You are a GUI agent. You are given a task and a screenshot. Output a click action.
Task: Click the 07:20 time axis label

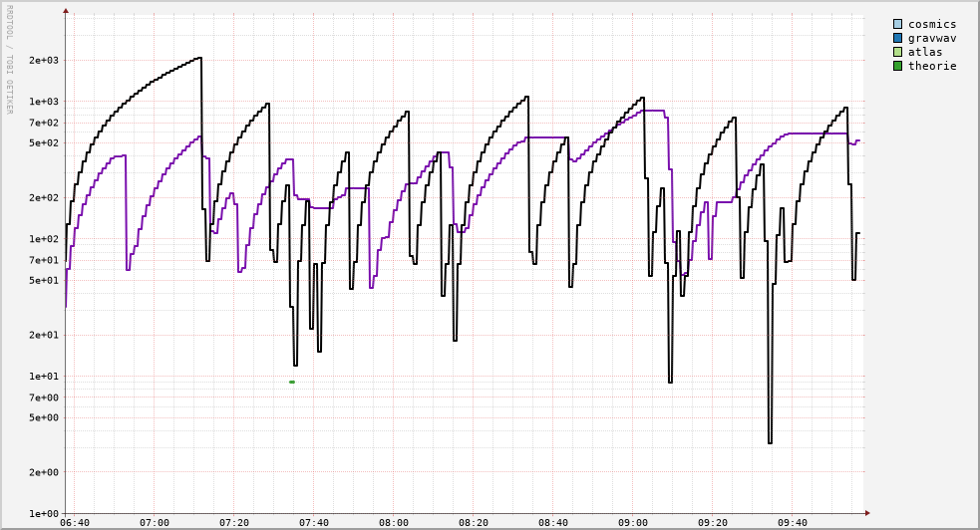pos(234,523)
